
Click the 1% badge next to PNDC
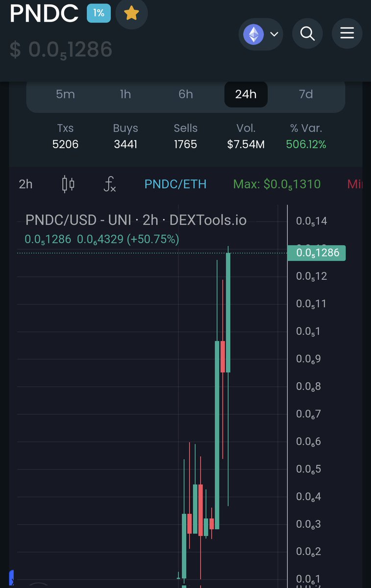coord(99,13)
